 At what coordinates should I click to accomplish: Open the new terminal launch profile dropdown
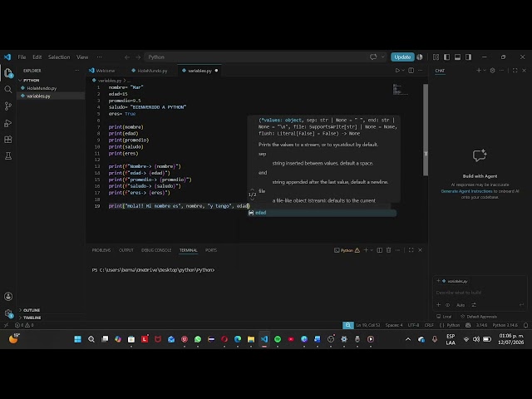[x=372, y=250]
